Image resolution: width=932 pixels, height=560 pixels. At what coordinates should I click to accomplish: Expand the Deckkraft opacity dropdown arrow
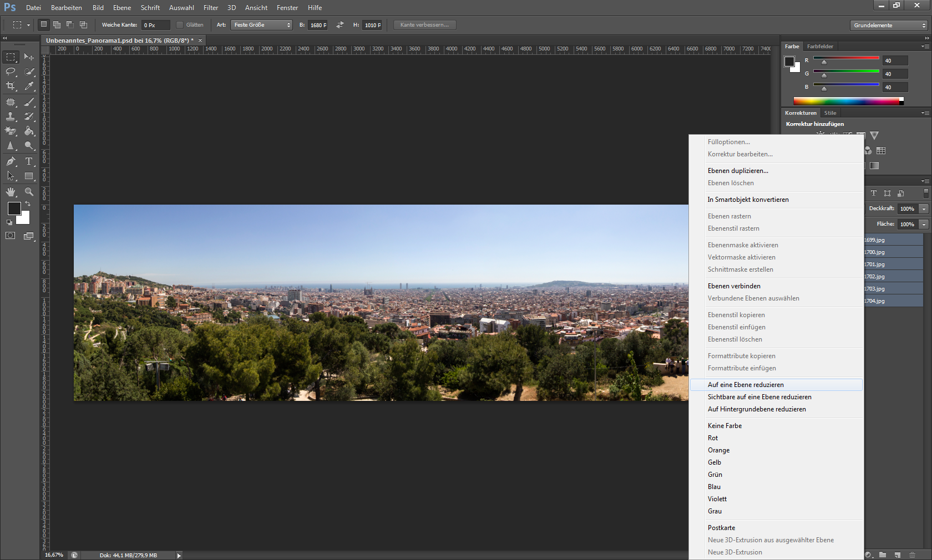pyautogui.click(x=924, y=209)
